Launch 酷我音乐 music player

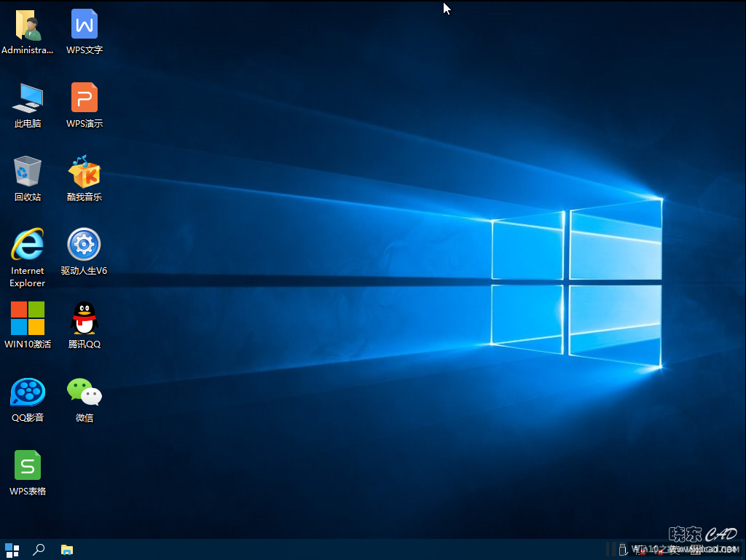click(85, 171)
